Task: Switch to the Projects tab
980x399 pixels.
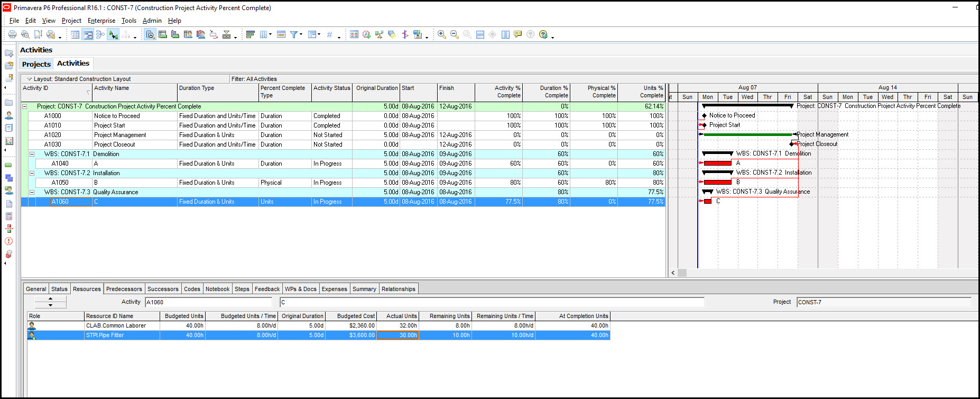Action: 36,64
